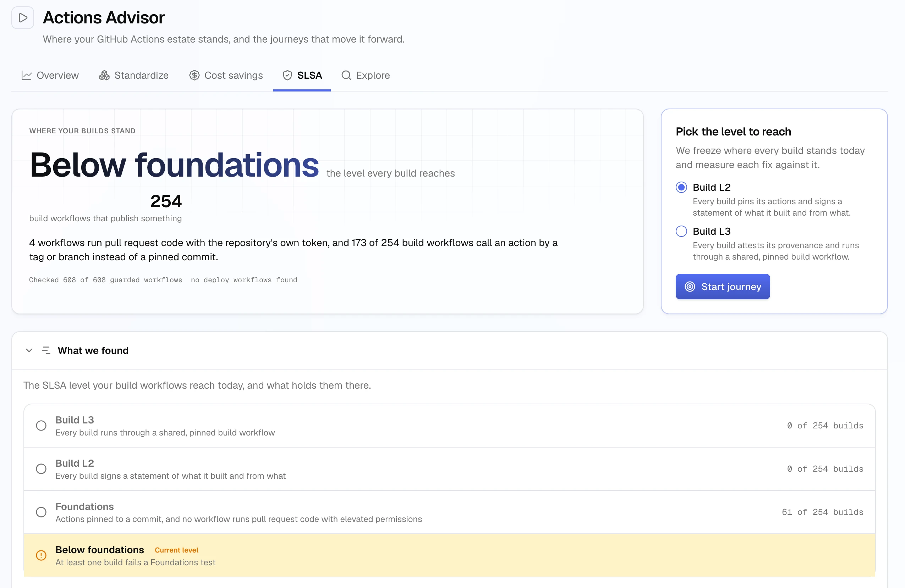Click 'build workflows that publish something' caption
This screenshot has height=588, width=905.
pyautogui.click(x=105, y=218)
